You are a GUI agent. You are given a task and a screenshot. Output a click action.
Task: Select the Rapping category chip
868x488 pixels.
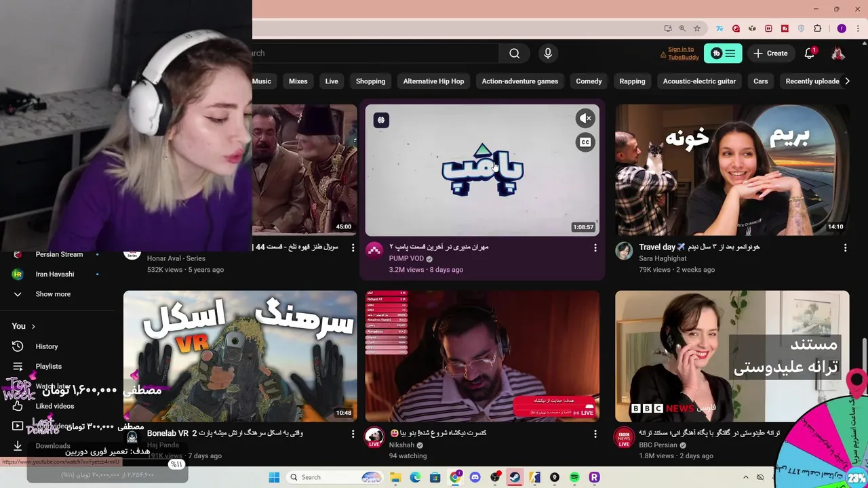click(632, 81)
